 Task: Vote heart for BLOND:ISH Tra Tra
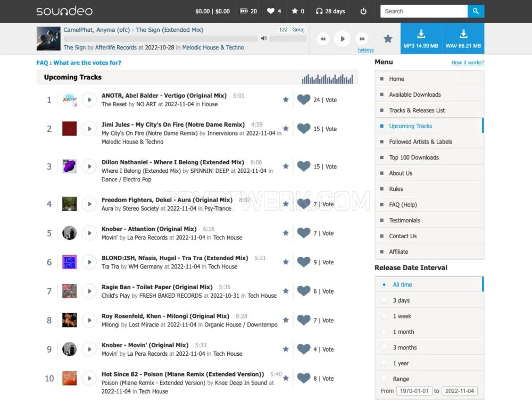tap(304, 262)
